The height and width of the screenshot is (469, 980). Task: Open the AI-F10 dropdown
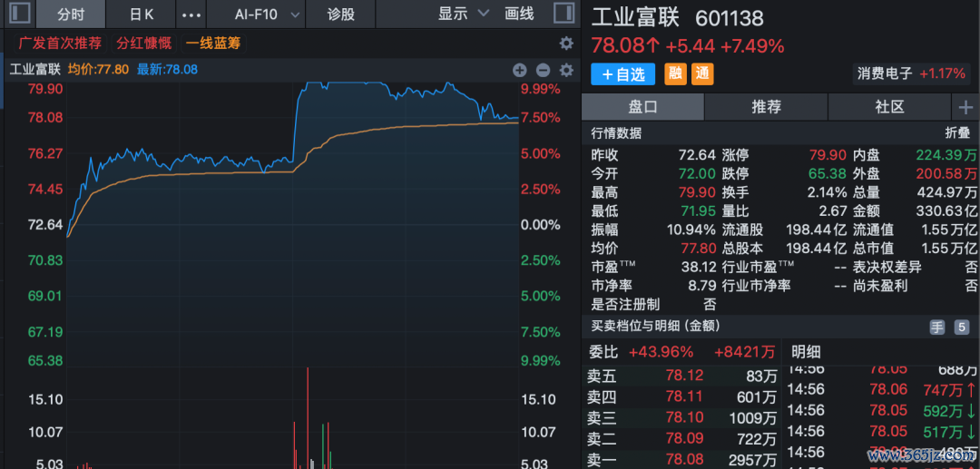267,14
